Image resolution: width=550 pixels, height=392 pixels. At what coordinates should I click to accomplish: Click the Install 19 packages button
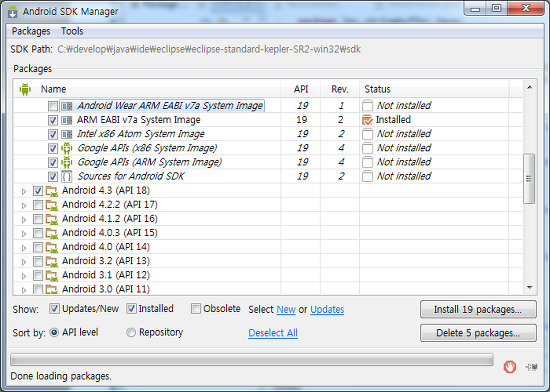click(478, 309)
